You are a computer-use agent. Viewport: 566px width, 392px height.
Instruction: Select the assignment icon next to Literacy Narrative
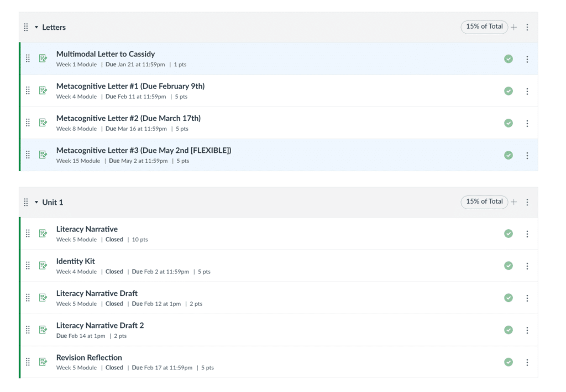pos(43,233)
